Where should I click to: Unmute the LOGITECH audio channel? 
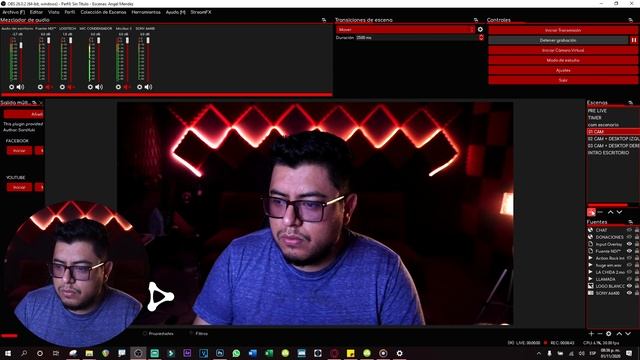point(71,87)
